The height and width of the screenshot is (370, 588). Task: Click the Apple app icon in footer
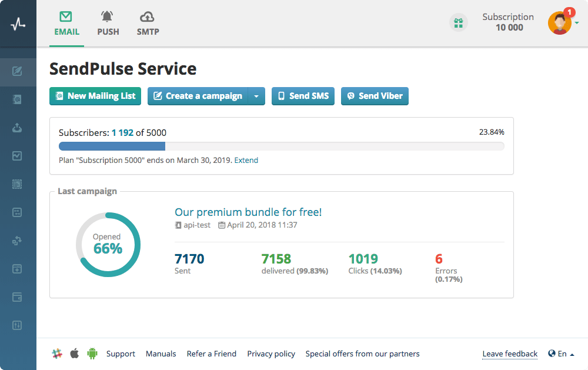pyautogui.click(x=75, y=354)
